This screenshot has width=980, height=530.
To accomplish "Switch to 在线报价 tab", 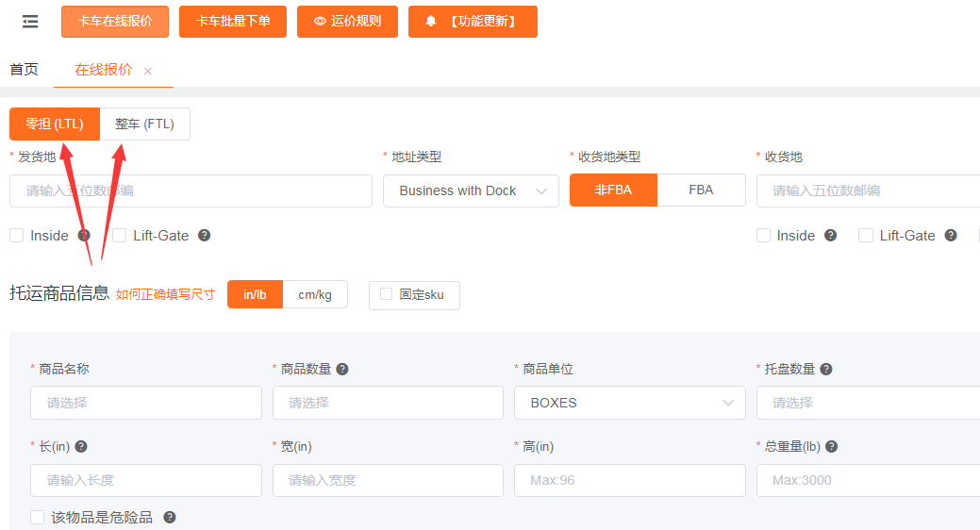I will (104, 70).
